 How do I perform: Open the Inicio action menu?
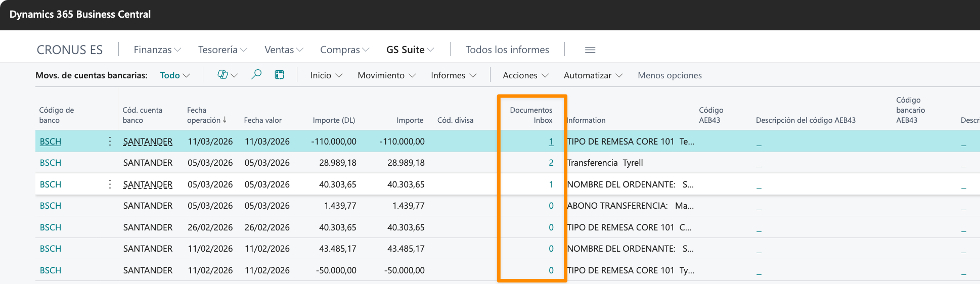(326, 75)
